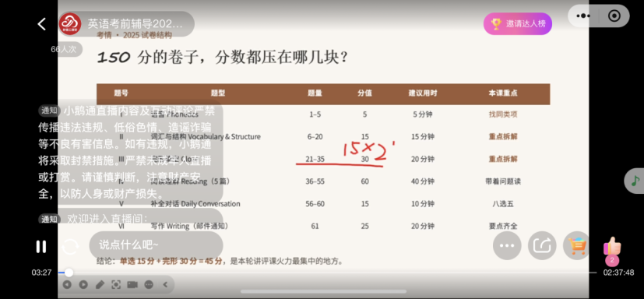644x299 pixels.
Task: Seek using the blue progress bar handle
Action: [x=69, y=273]
